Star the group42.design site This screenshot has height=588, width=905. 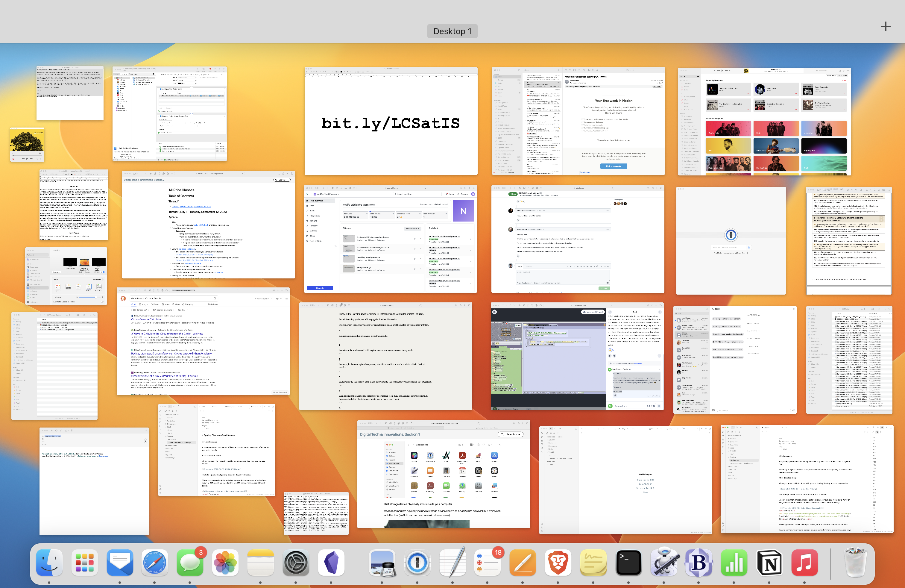415,269
